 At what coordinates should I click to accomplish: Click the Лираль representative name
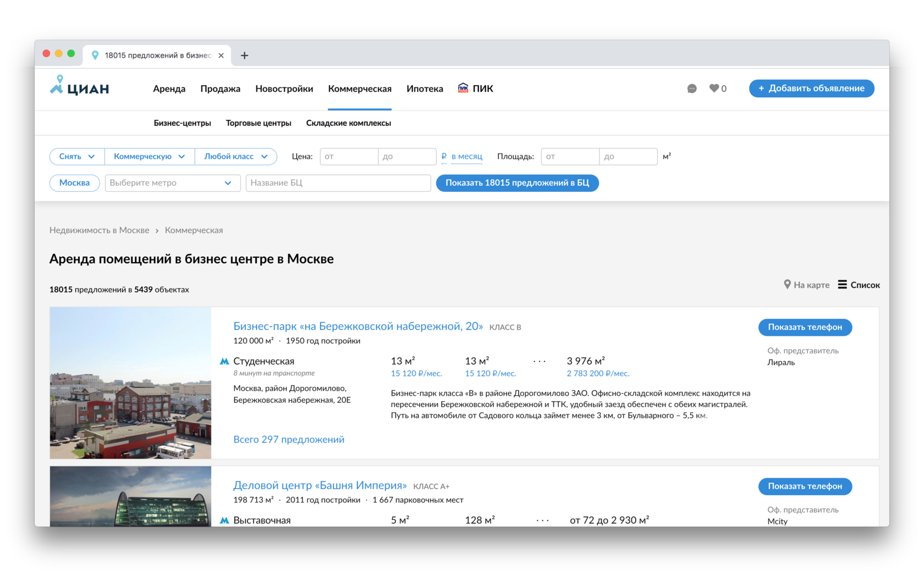(x=781, y=362)
